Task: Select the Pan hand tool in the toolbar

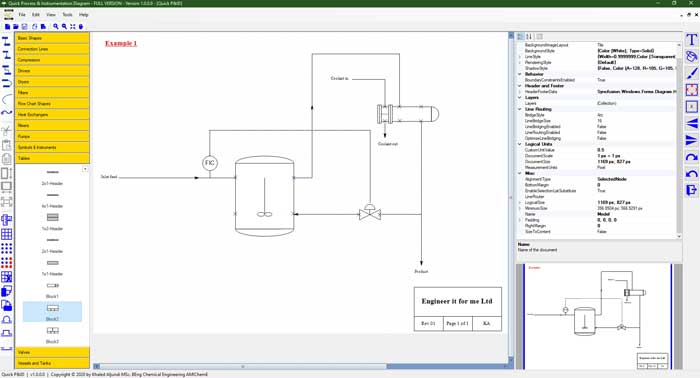Action: coord(81,27)
